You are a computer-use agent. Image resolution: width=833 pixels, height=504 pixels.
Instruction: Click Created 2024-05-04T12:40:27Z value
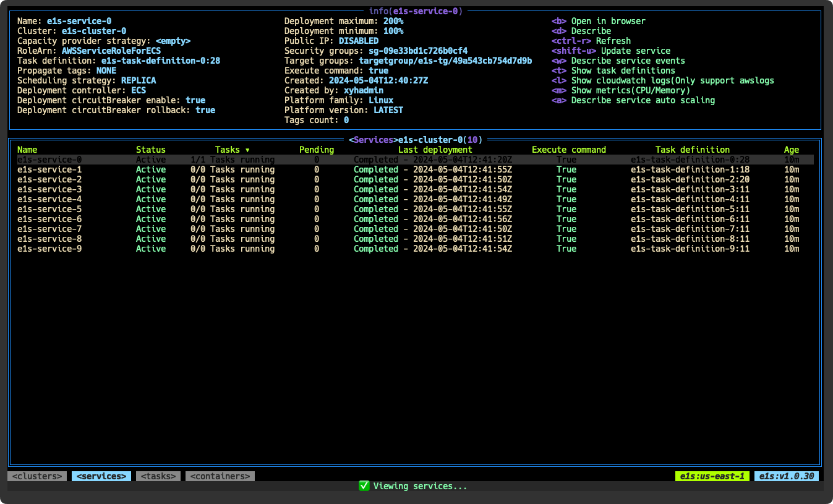point(378,80)
